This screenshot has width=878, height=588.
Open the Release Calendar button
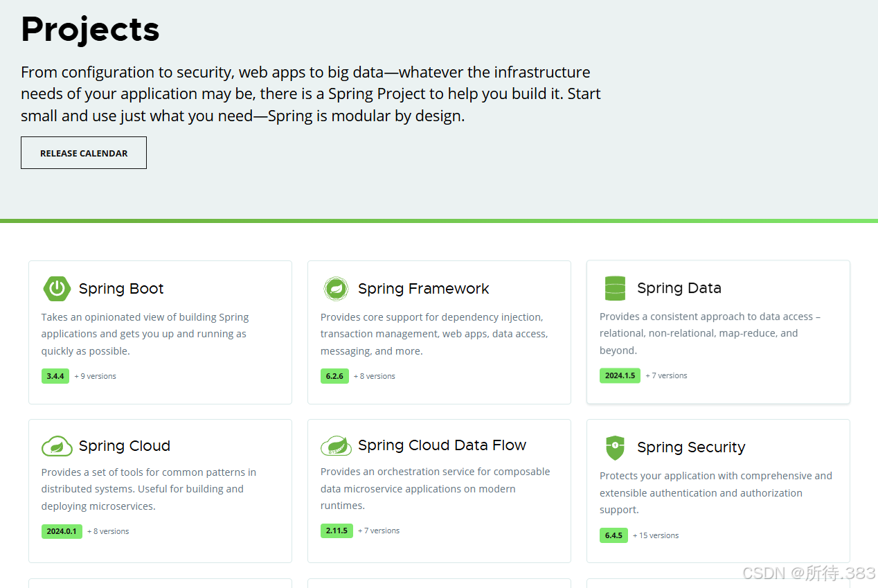(x=84, y=152)
